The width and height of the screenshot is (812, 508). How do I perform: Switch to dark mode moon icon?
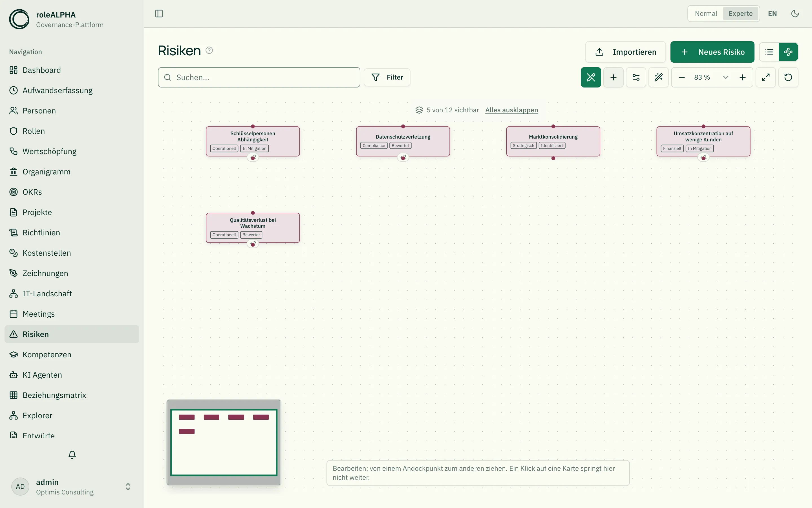click(795, 14)
